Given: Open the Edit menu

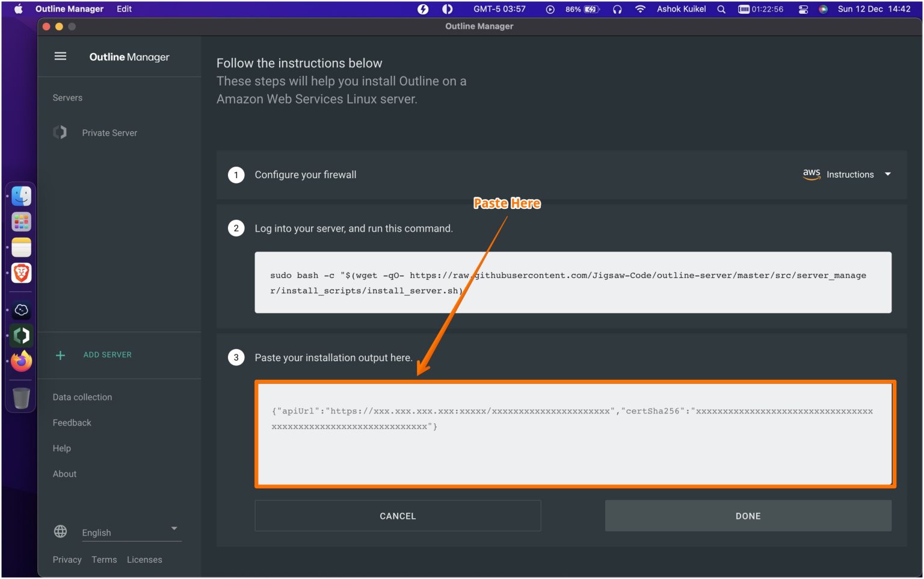Looking at the screenshot, I should [x=124, y=9].
